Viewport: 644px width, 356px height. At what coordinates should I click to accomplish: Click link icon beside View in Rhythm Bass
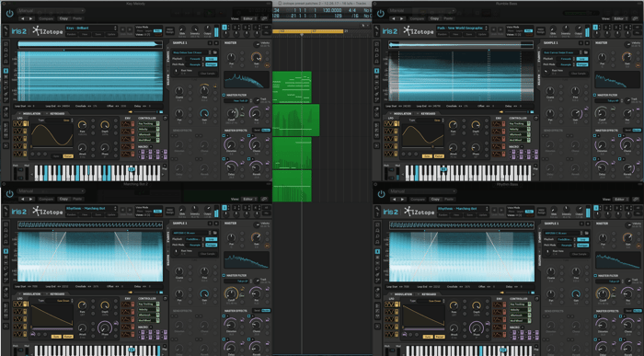(635, 199)
